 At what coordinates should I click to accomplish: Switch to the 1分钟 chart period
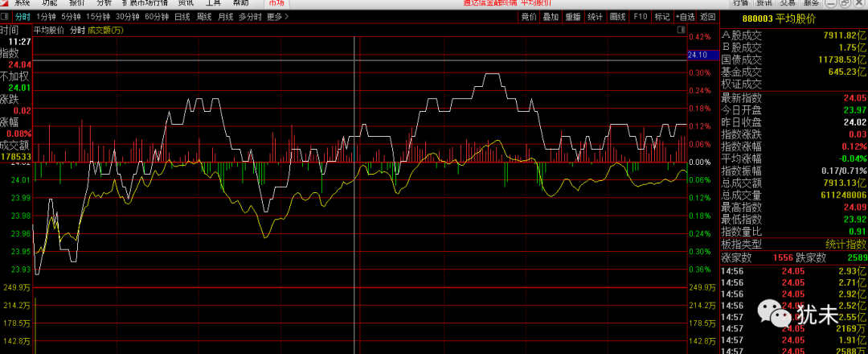pos(45,17)
